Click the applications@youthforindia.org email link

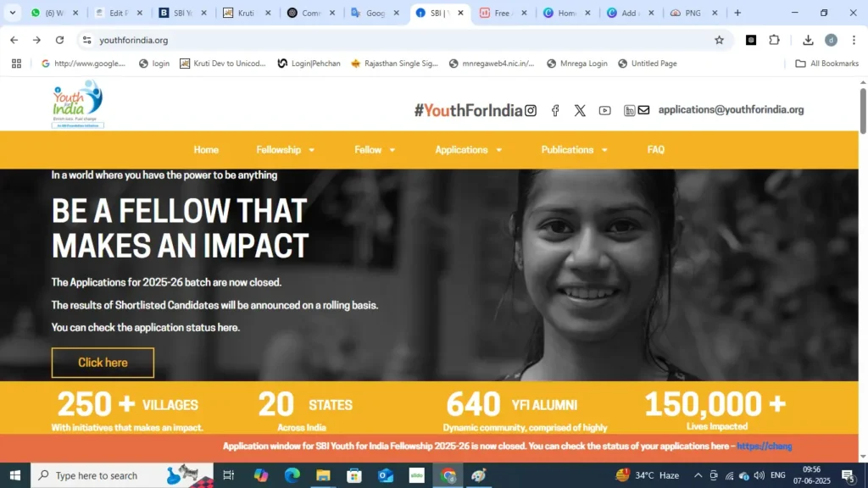click(x=731, y=109)
